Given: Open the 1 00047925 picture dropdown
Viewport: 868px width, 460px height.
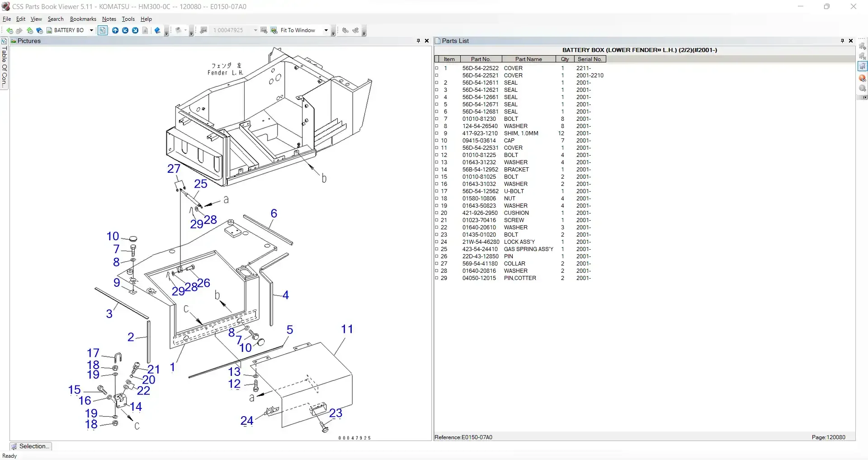Looking at the screenshot, I should pos(255,30).
